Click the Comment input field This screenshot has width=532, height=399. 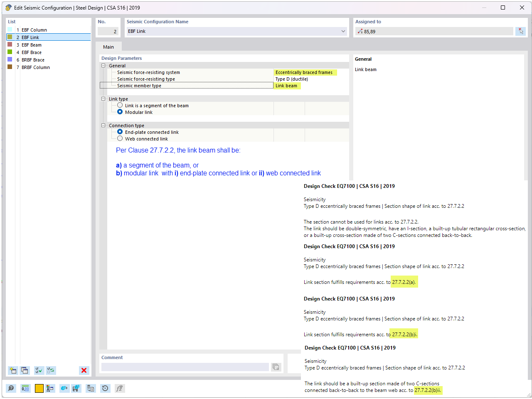[185, 367]
